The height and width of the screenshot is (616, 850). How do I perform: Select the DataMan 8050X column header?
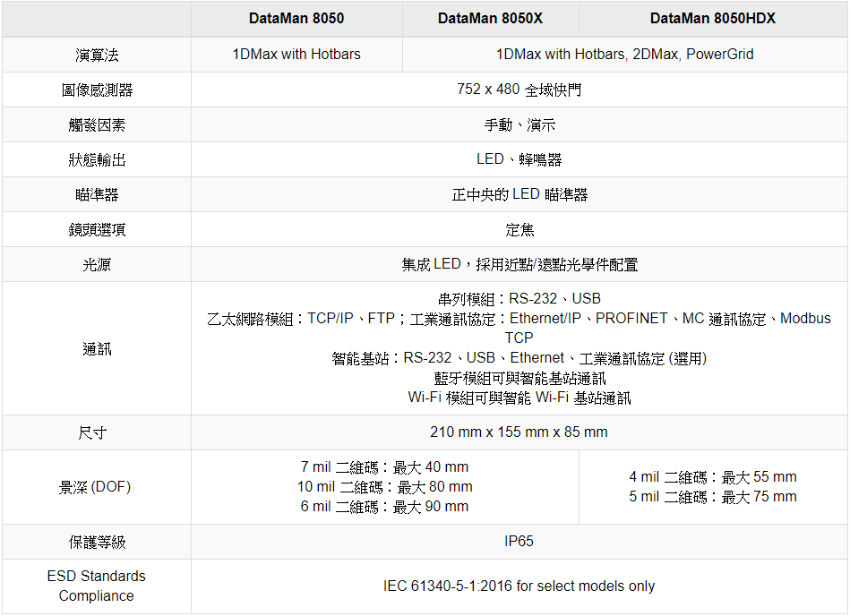pyautogui.click(x=490, y=19)
